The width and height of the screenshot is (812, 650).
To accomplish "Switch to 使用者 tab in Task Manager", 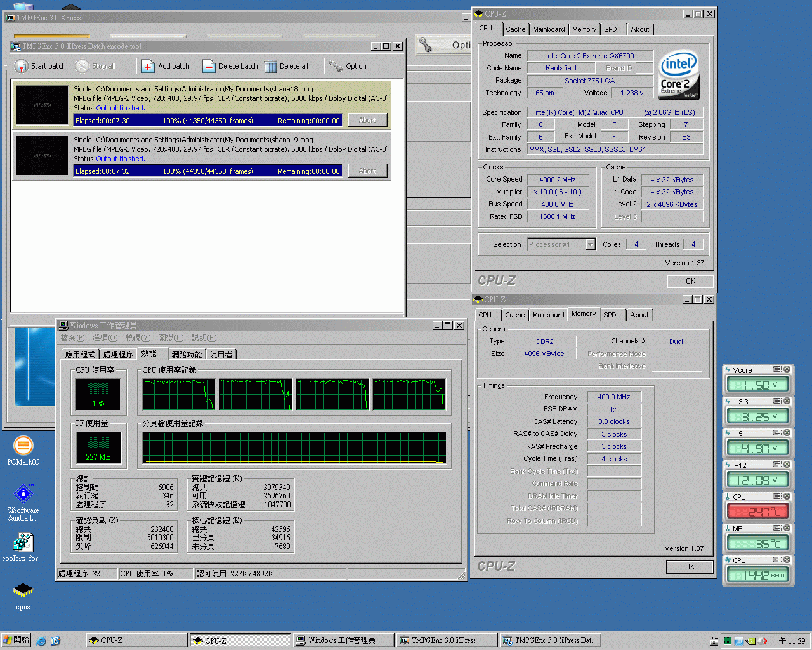I will 221,354.
